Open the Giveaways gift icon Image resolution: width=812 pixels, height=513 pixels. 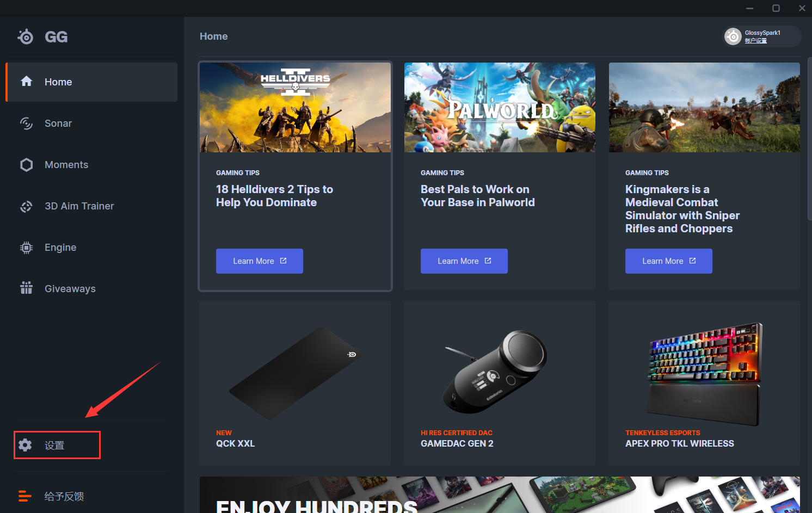[26, 288]
